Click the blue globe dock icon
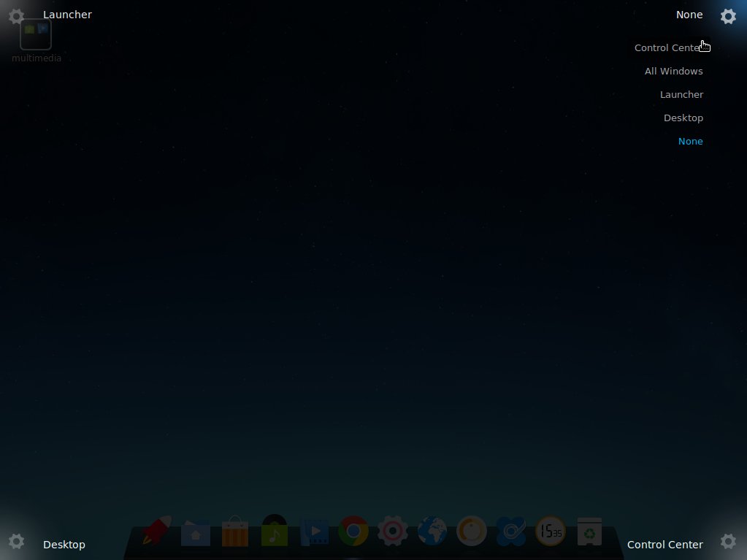This screenshot has width=747, height=560. [432, 531]
